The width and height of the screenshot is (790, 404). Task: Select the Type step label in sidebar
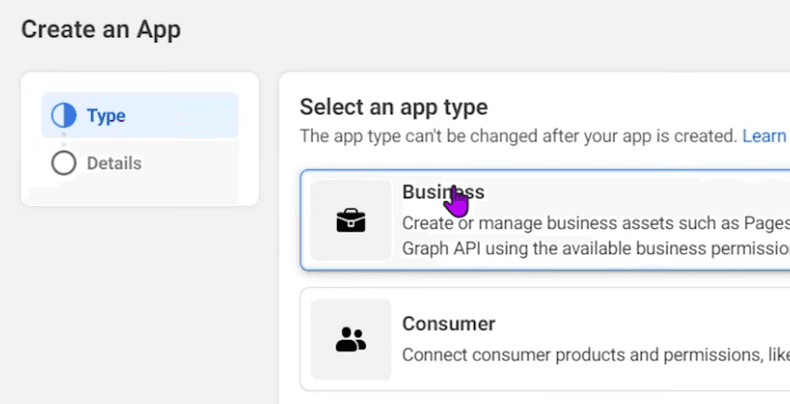[106, 116]
